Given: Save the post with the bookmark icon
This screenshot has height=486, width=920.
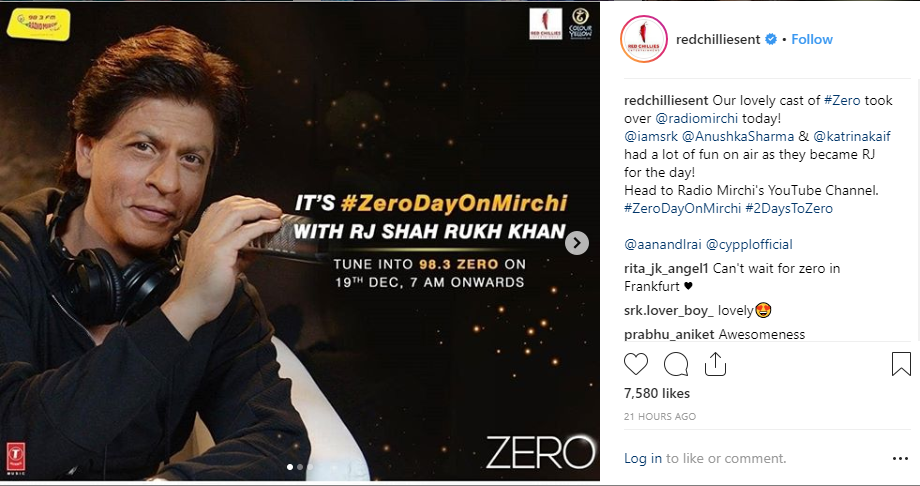Looking at the screenshot, I should click(901, 364).
